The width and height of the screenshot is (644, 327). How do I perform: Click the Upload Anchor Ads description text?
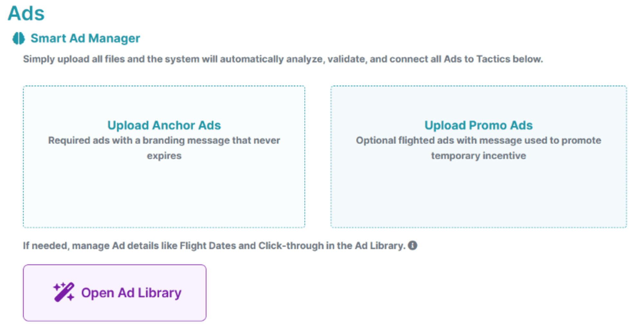[164, 148]
